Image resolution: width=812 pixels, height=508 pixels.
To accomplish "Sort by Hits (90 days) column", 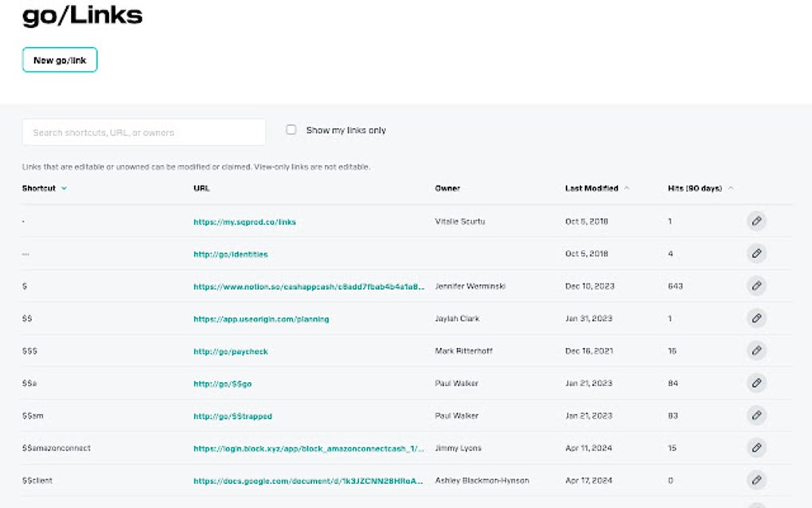I will click(695, 189).
